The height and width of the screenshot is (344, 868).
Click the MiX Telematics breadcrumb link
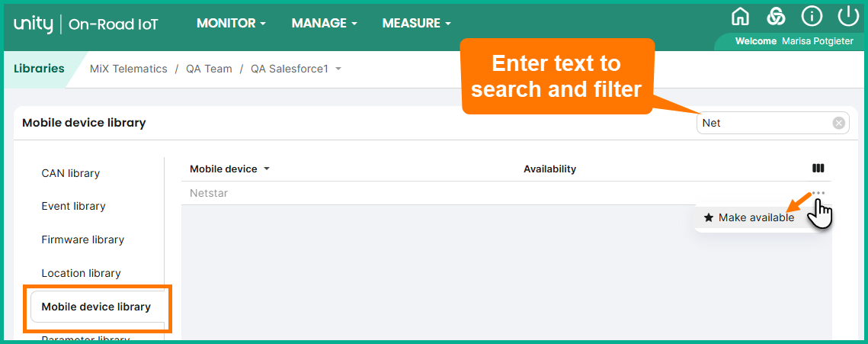[128, 69]
